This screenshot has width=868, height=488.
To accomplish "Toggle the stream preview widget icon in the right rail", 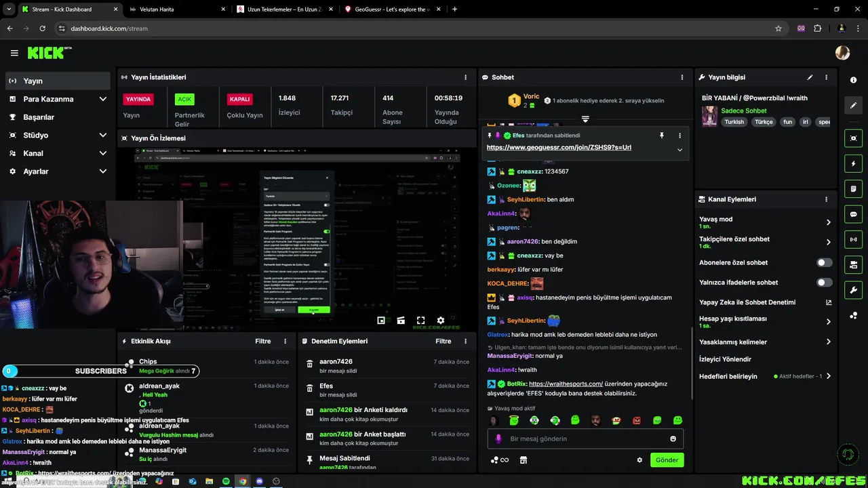I will (x=853, y=138).
